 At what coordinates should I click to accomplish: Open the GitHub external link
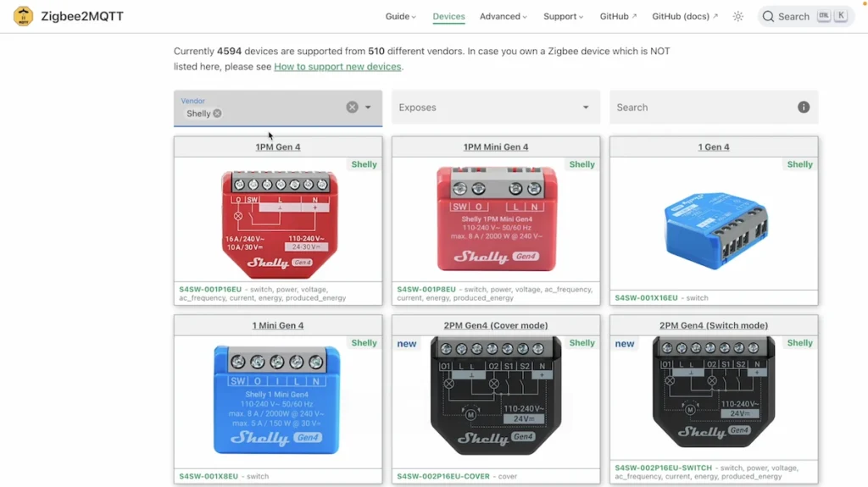pyautogui.click(x=618, y=16)
